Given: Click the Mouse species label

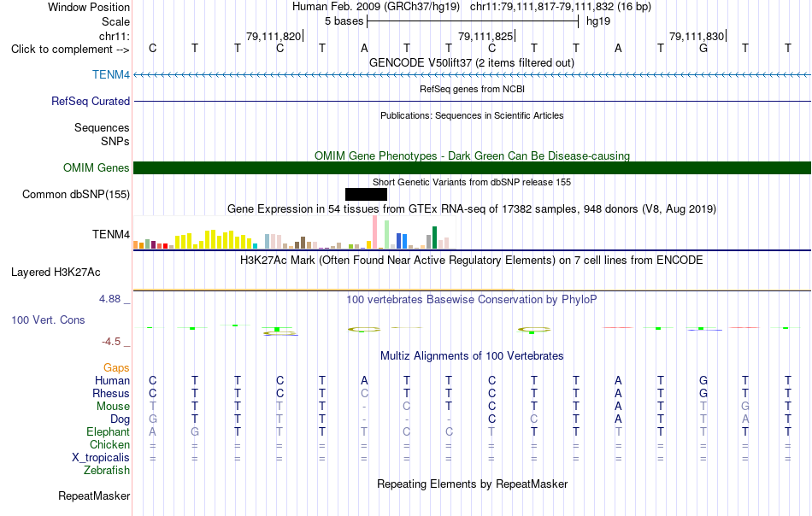Looking at the screenshot, I should point(113,407).
